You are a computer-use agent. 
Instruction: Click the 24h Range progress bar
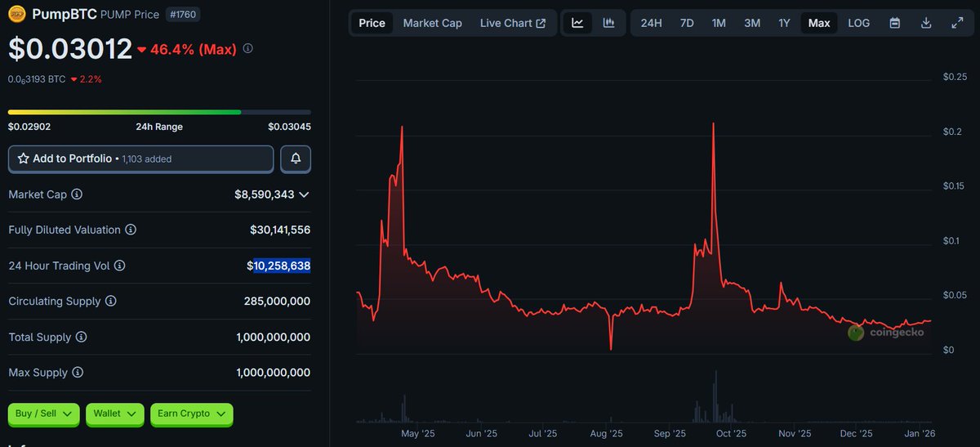159,112
